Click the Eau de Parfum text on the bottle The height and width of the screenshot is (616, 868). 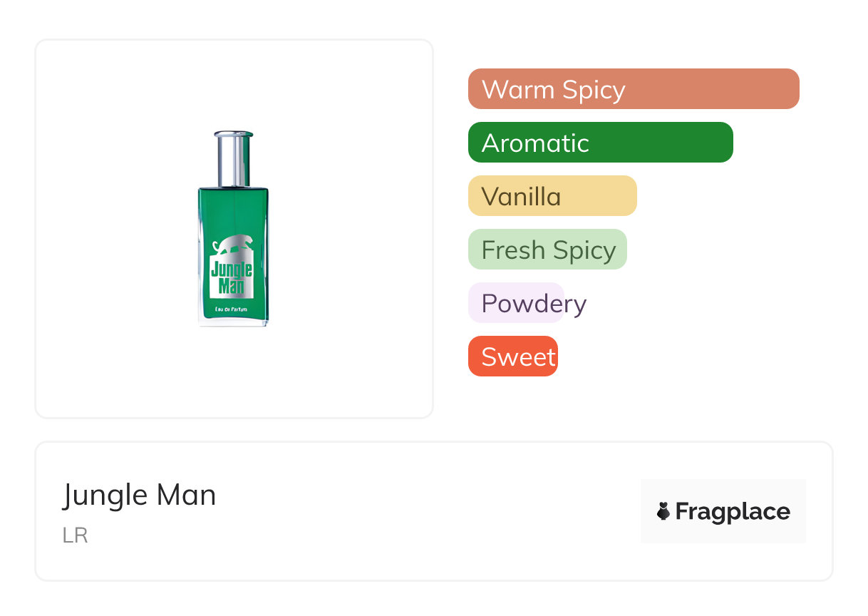(232, 309)
